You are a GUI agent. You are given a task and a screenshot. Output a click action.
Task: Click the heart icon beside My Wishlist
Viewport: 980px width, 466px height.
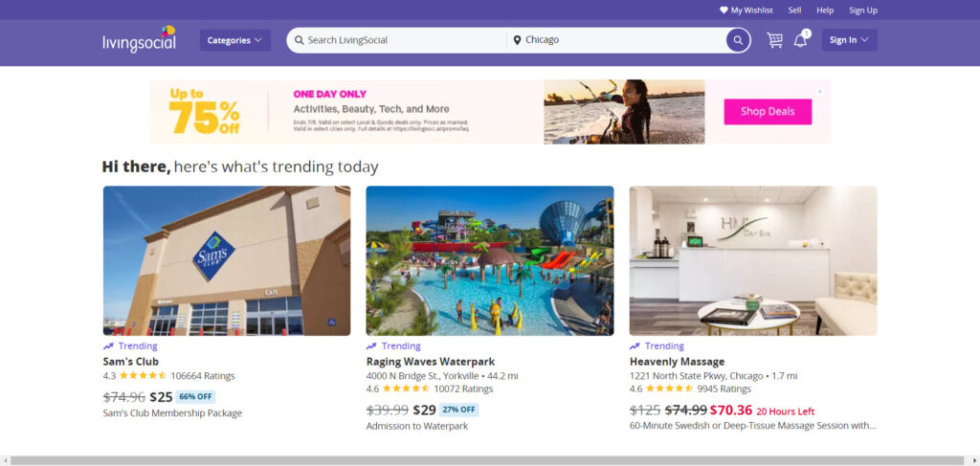(724, 11)
